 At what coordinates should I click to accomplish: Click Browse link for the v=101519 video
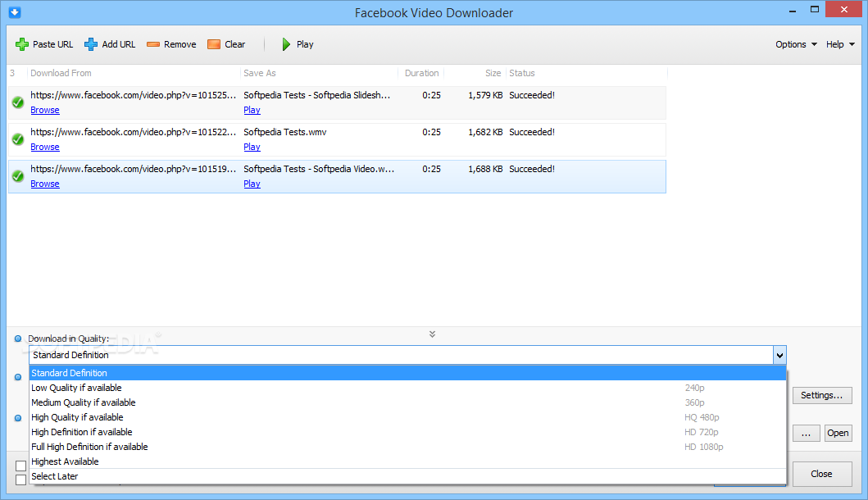(x=45, y=184)
